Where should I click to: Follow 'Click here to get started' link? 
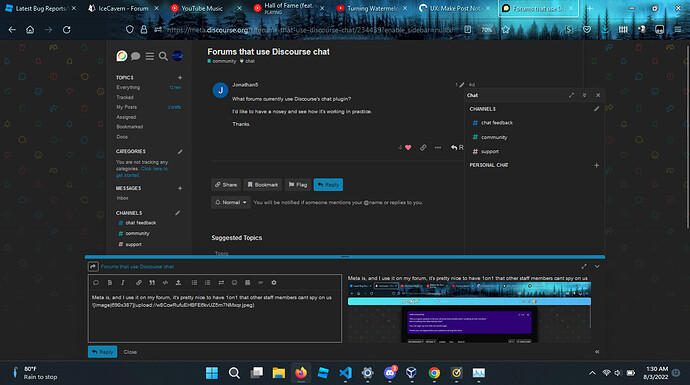point(142,172)
